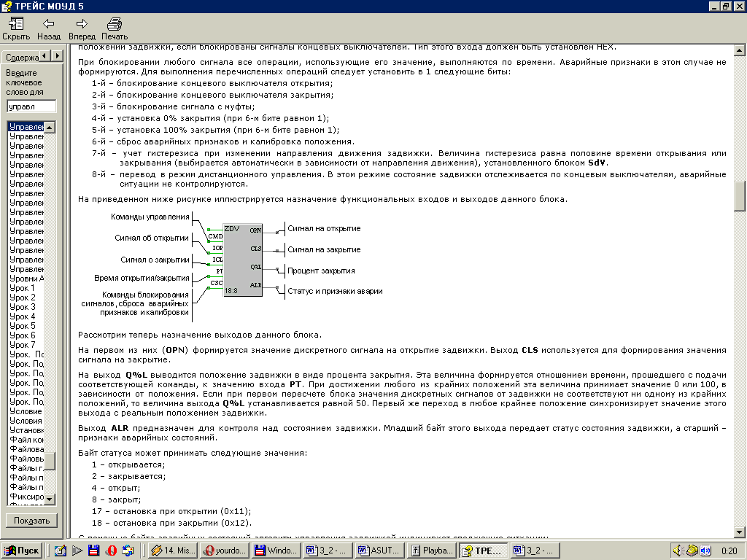Launch the media player arrow icon in quick launch
747x560 pixels.
(x=77, y=551)
